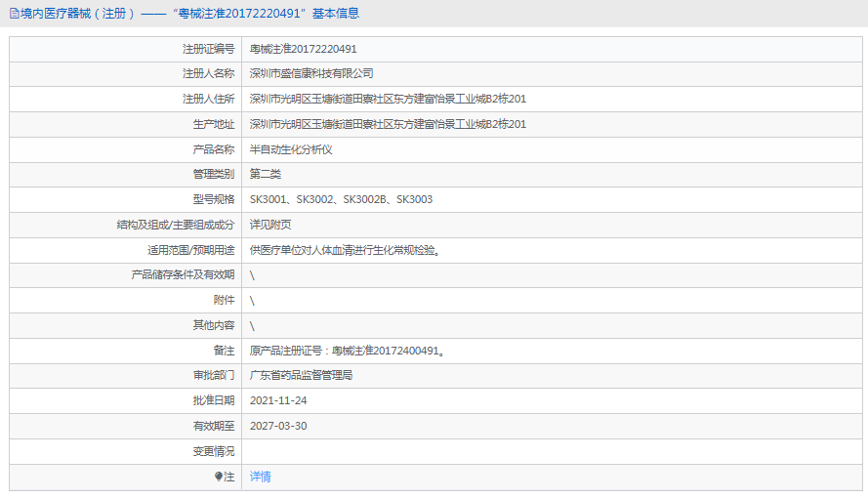Select the 注册人住所 address value

tap(388, 99)
